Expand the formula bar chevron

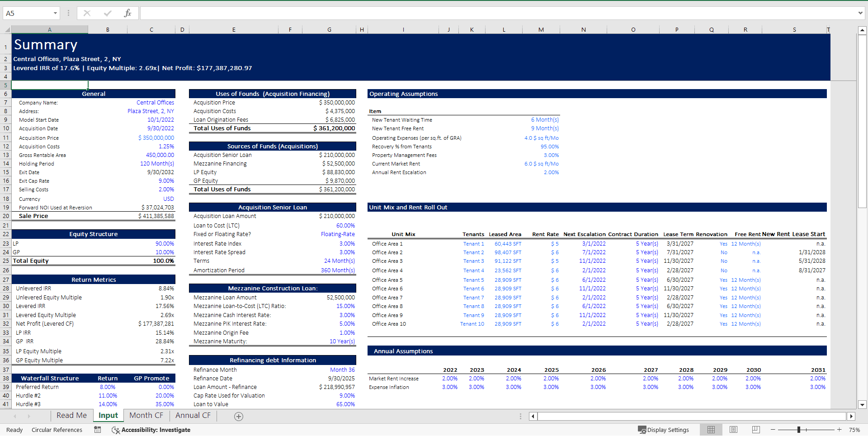(x=860, y=13)
